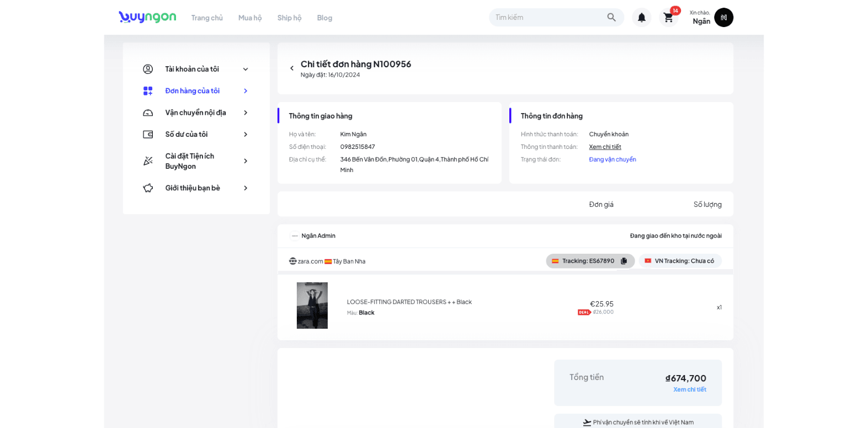Click the cart badge showing 14
The width and height of the screenshot is (868, 428).
[675, 10]
